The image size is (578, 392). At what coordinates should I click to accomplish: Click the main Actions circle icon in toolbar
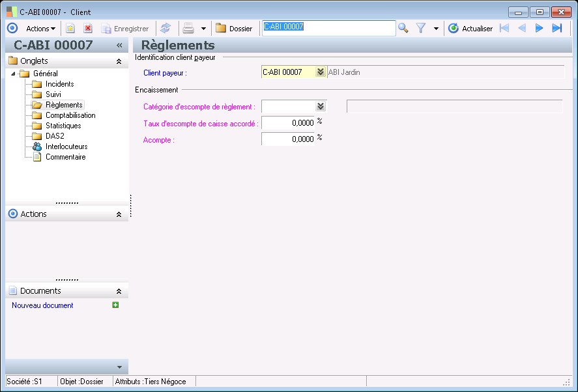12,29
